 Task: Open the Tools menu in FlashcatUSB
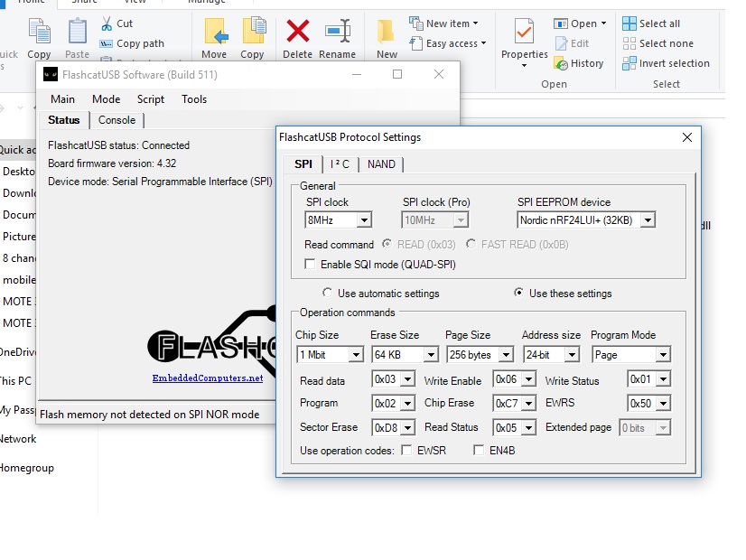[194, 99]
